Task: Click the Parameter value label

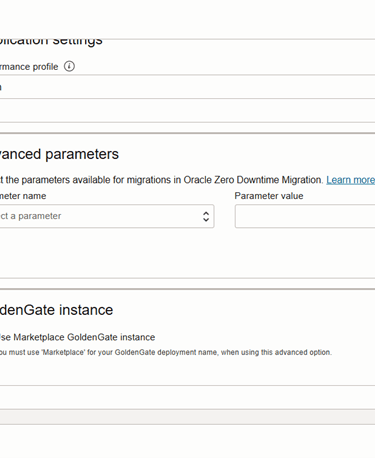Action: coord(269,196)
